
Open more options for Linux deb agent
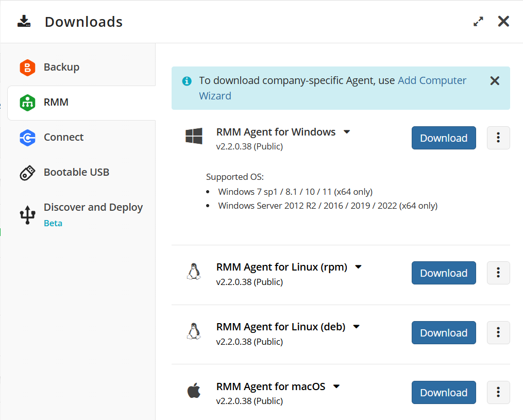coord(498,332)
